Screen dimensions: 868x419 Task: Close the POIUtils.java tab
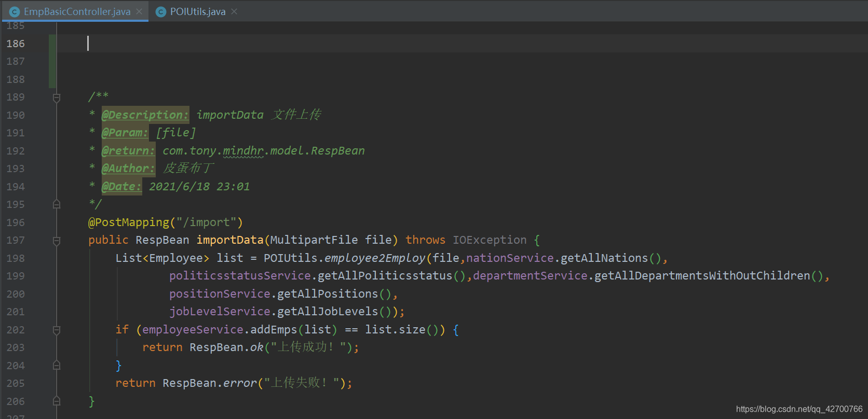[x=234, y=11]
